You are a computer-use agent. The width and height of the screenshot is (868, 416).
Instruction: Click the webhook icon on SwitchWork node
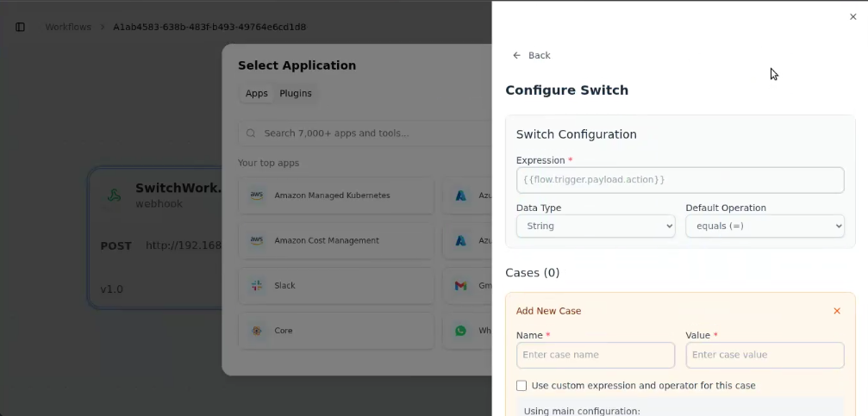(x=114, y=196)
